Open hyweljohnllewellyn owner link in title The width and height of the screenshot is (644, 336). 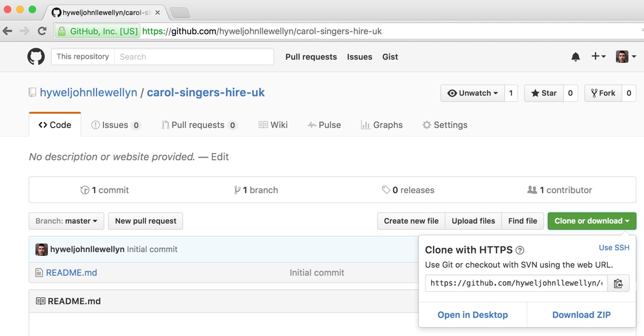tap(89, 93)
